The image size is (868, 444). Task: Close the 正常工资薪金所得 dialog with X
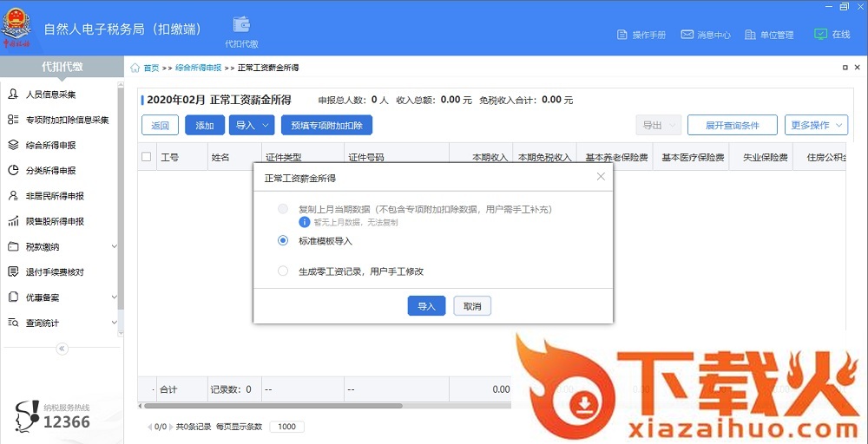point(601,177)
